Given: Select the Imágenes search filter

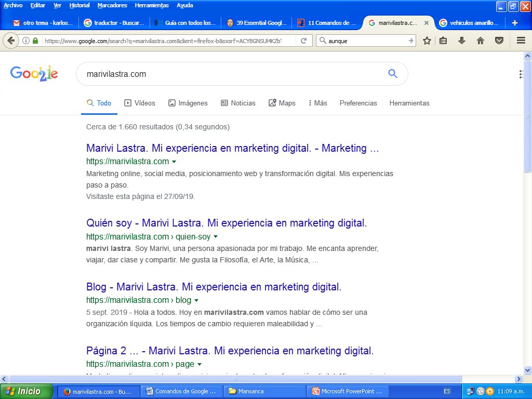Looking at the screenshot, I should coord(188,103).
